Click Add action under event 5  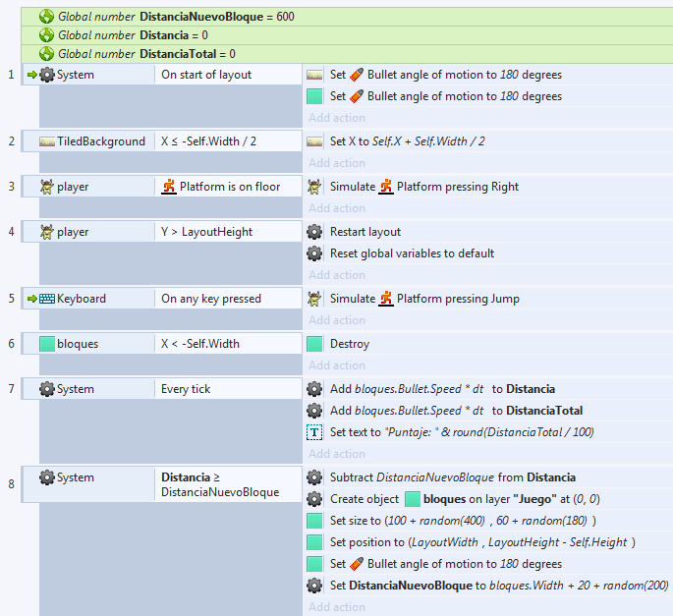tap(337, 320)
